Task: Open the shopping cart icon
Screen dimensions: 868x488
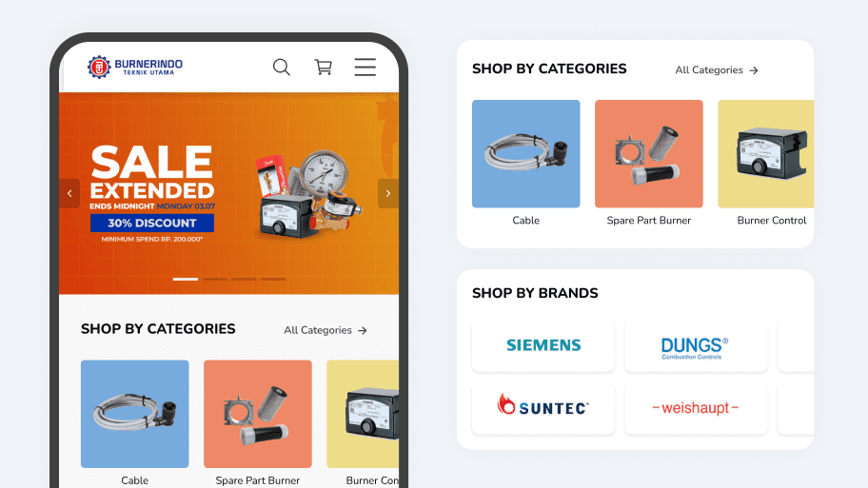Action: coord(324,67)
